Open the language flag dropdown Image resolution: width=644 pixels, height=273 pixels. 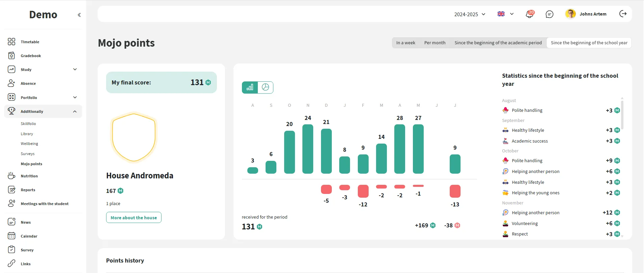pyautogui.click(x=505, y=14)
